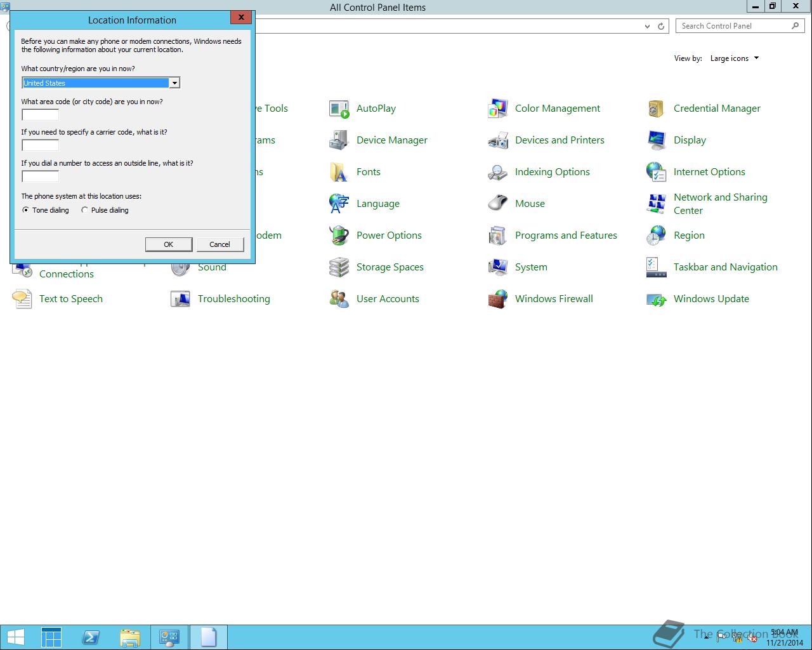Open Network and Sharing Center icon

coord(656,204)
